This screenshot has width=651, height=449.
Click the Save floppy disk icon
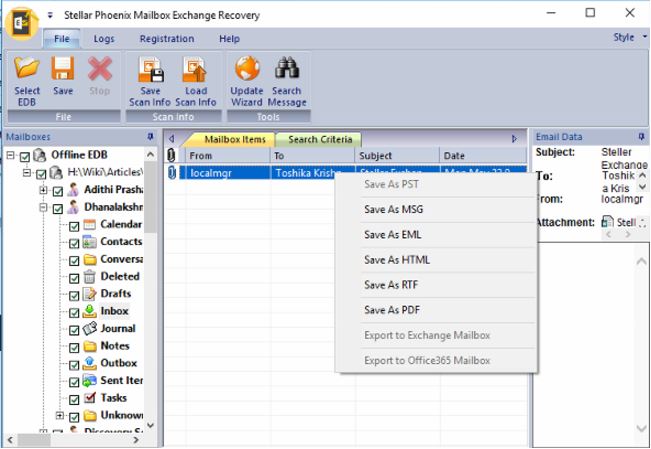[63, 68]
